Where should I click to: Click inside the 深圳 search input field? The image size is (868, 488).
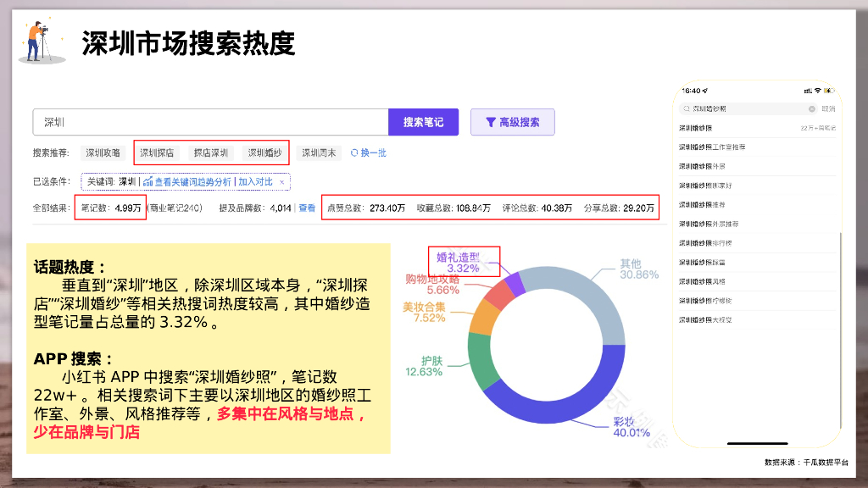click(212, 121)
